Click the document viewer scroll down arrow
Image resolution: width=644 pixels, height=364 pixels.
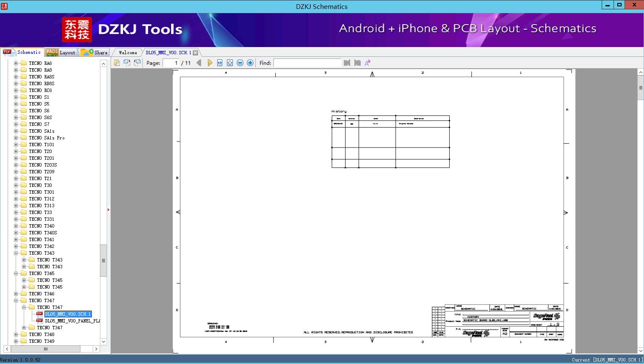tap(641, 350)
